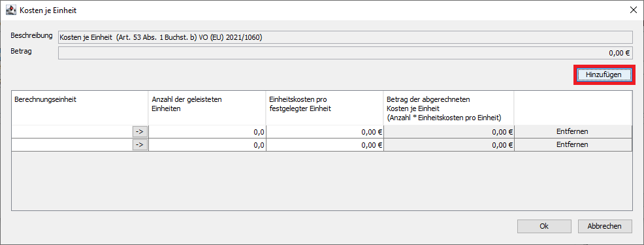Select second row Anzahl der geleisteten Einheiten cell
644x245 pixels.
(208, 144)
